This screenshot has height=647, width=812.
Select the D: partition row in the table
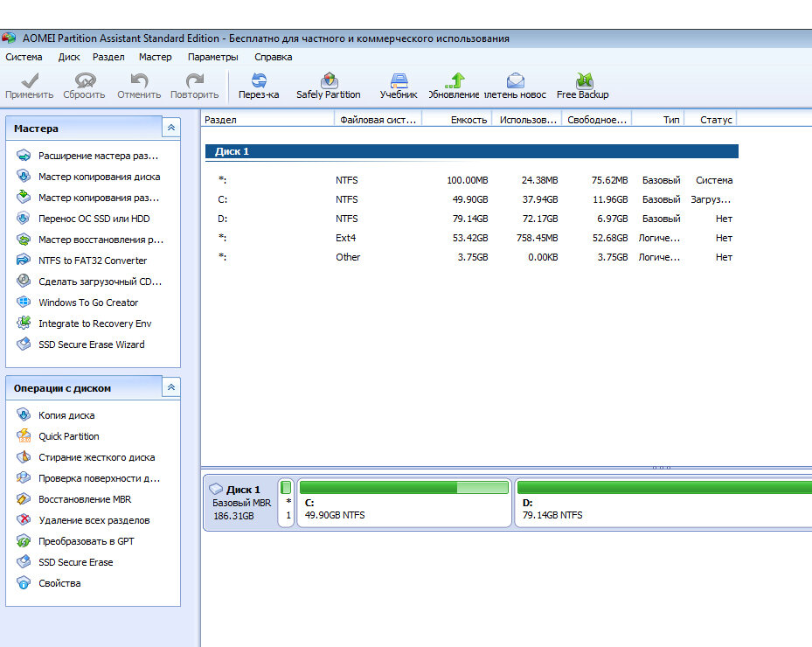click(x=472, y=219)
